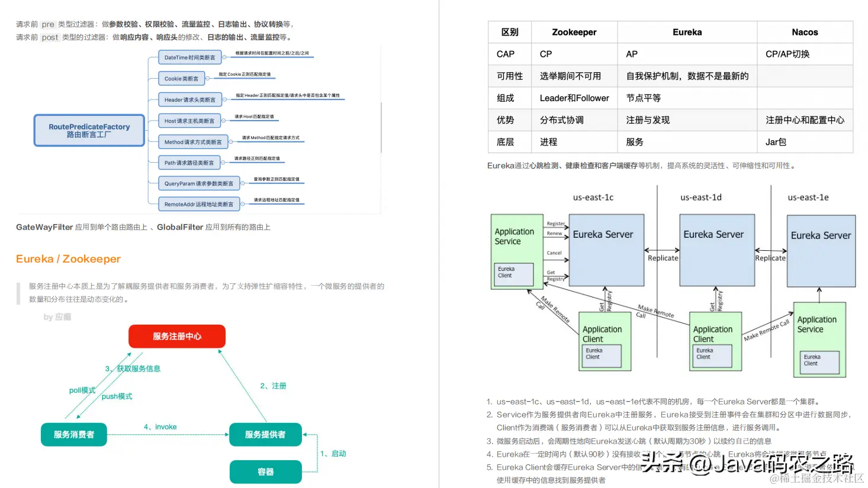Click the '注册中心和配置中心' table cell
The image size is (868, 488).
pos(805,120)
